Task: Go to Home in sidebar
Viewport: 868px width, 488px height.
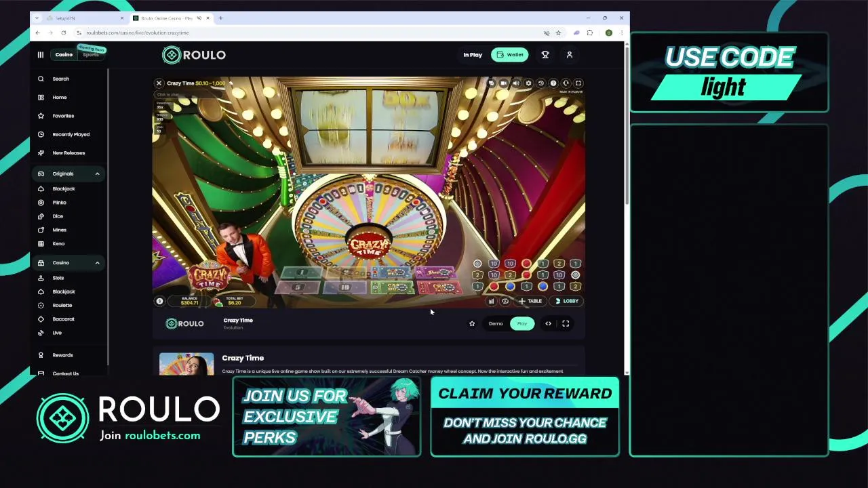Action: 60,98
